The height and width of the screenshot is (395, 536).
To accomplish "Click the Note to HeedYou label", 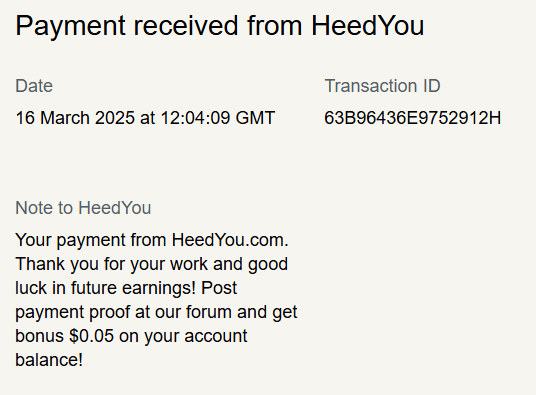I will (x=83, y=208).
